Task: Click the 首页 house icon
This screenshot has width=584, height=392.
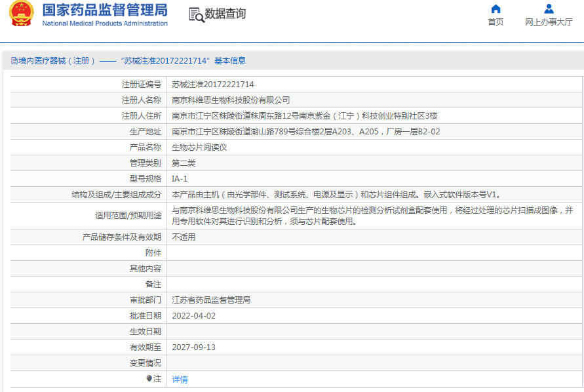Action: coord(496,8)
